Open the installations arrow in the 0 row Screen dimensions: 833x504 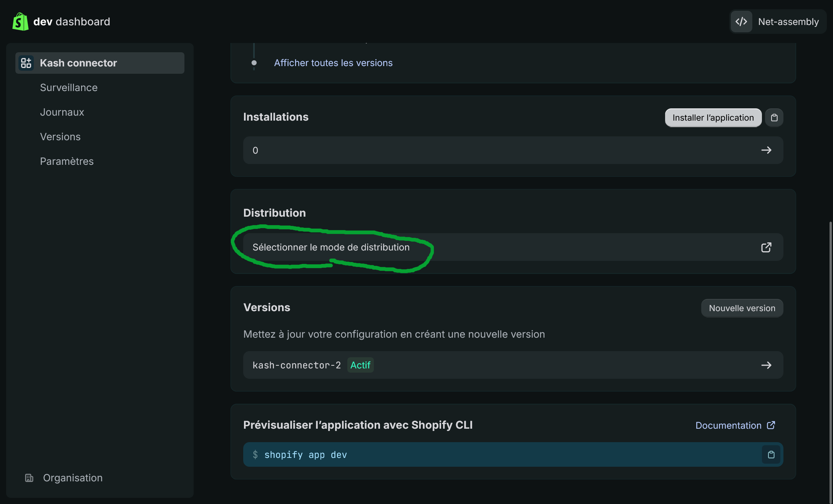point(767,150)
